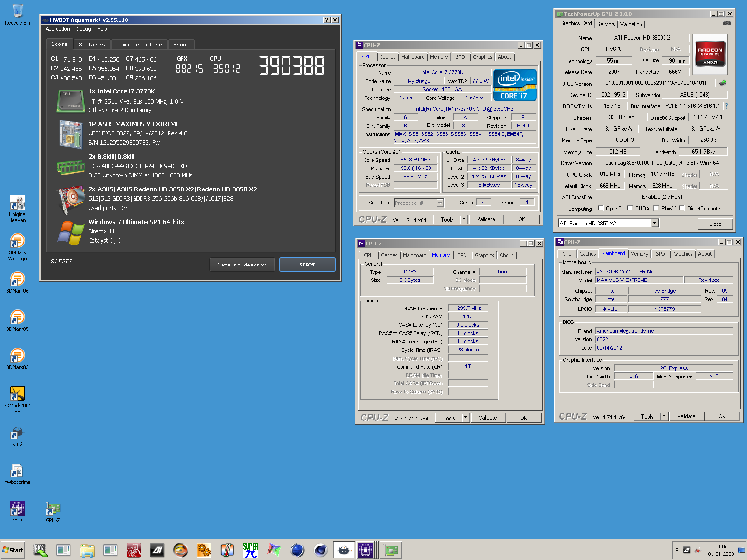Open Graphics tab in the Mainboard CPU-Z window

pyautogui.click(x=683, y=254)
